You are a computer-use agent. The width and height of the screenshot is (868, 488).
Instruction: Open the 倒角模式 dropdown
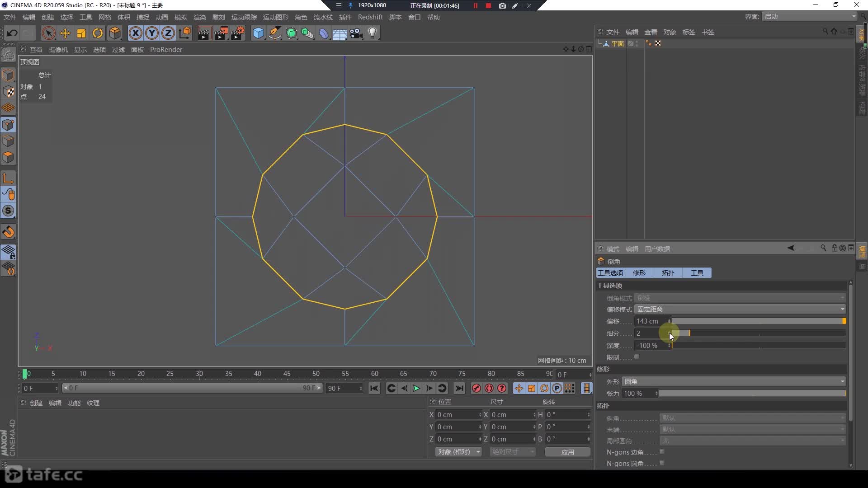[740, 298]
